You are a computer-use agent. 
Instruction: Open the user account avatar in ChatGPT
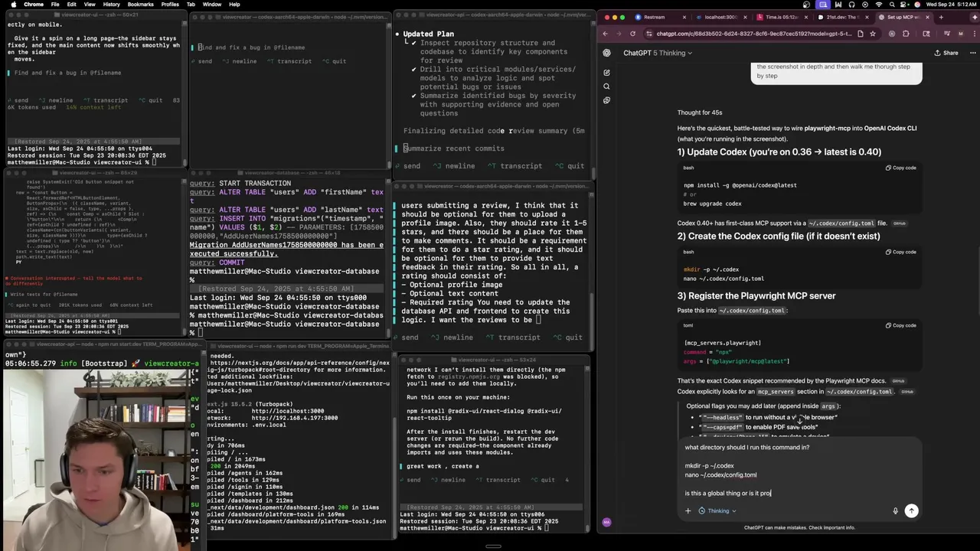click(606, 523)
